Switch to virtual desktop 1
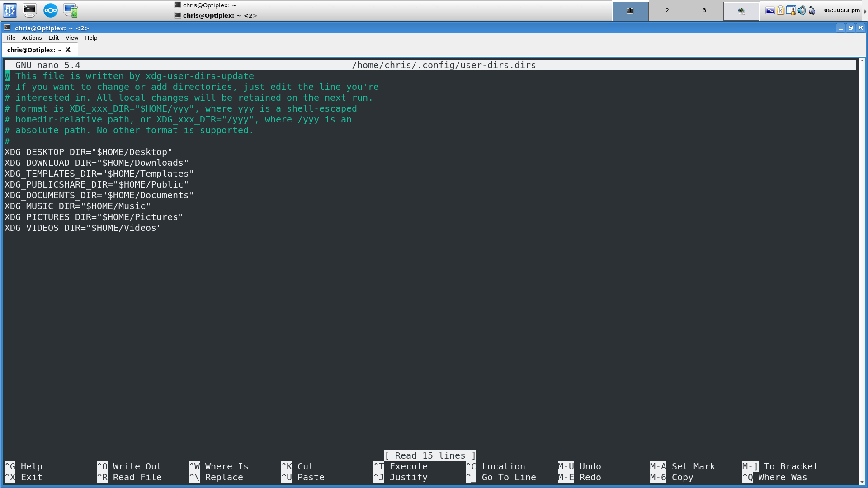 (630, 11)
